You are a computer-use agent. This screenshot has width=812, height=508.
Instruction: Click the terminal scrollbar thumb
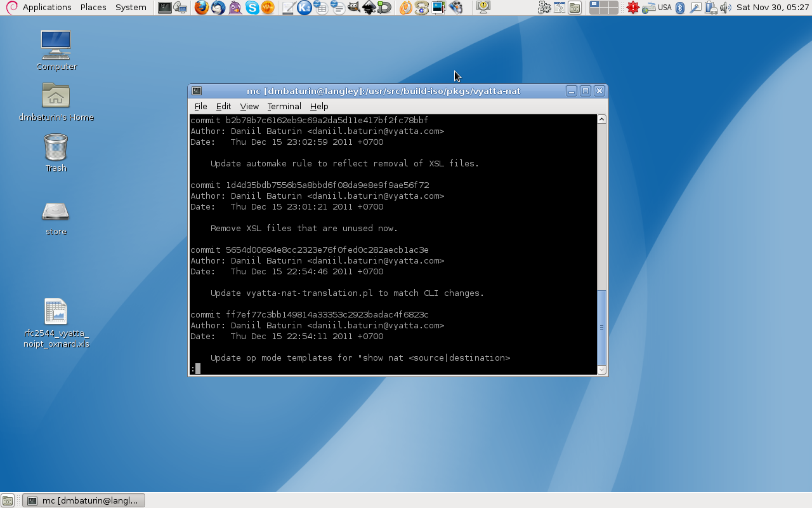(602, 327)
